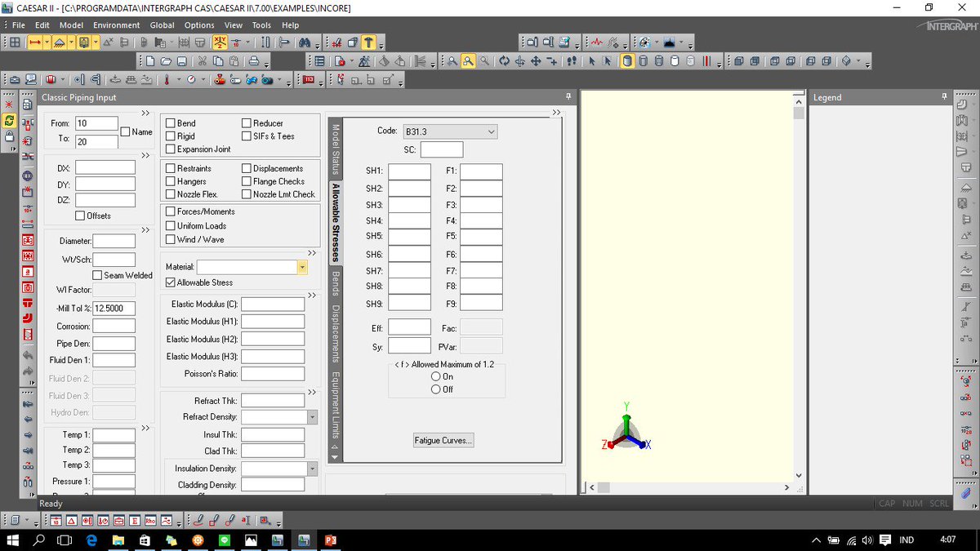The height and width of the screenshot is (551, 980).
Task: Enable the Expansion Joint checkbox
Action: click(170, 149)
